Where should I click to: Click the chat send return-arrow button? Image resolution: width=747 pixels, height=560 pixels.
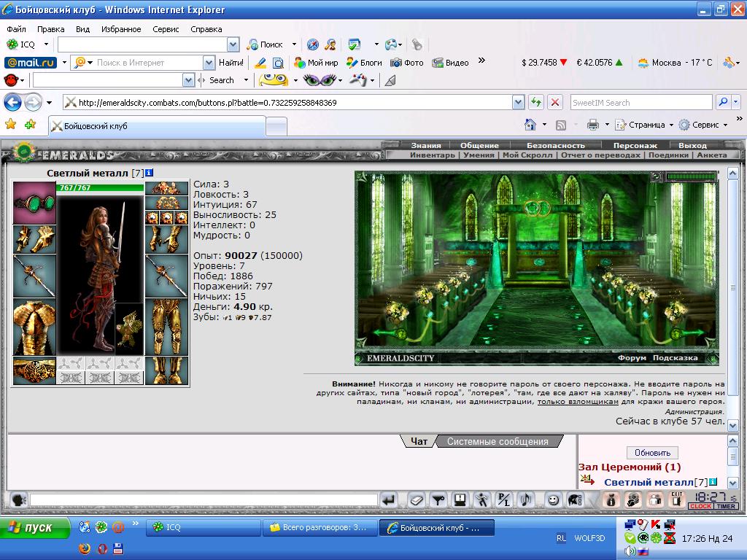tap(389, 500)
